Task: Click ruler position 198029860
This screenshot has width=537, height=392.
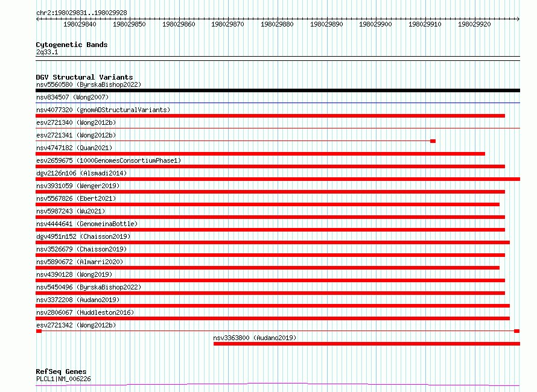Action: [x=179, y=24]
